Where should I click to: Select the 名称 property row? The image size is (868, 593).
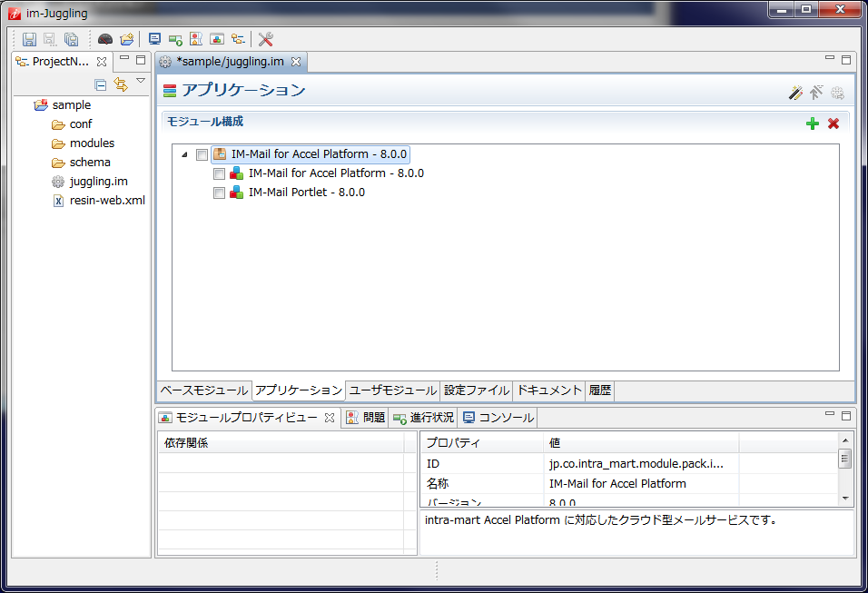click(x=630, y=483)
